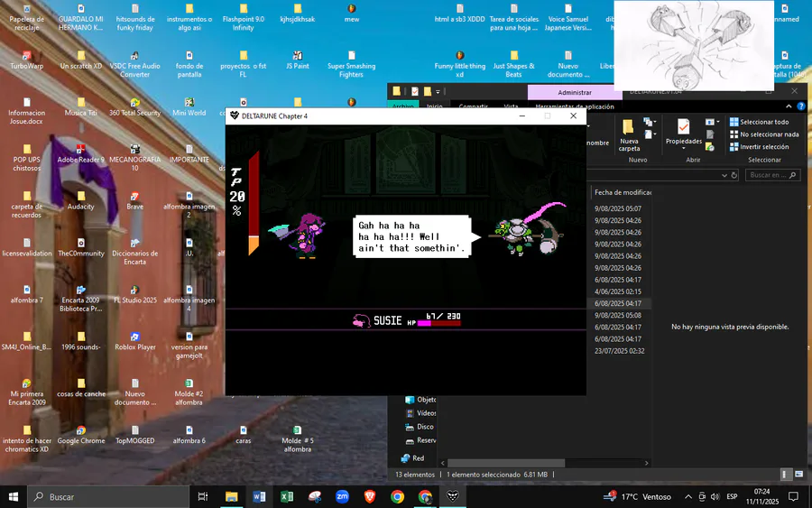Image resolution: width=812 pixels, height=508 pixels.
Task: Open the Herramientas de aplicación tab
Action: pyautogui.click(x=575, y=106)
